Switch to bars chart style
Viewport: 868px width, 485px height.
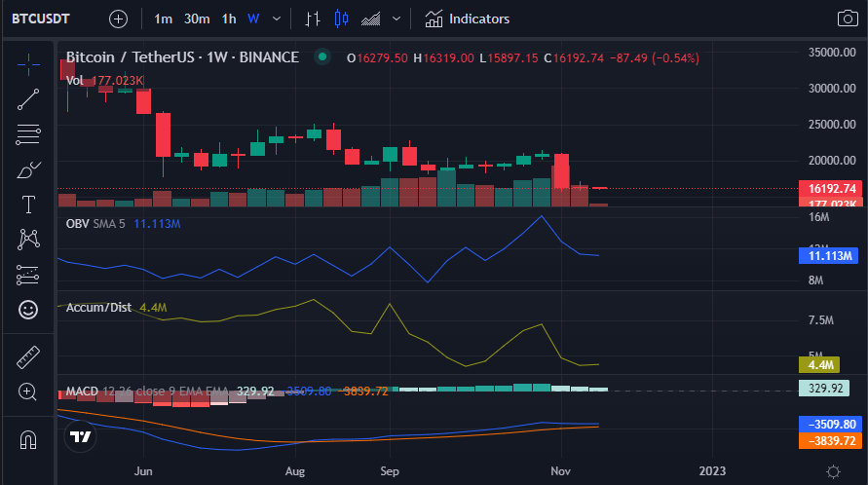(312, 19)
